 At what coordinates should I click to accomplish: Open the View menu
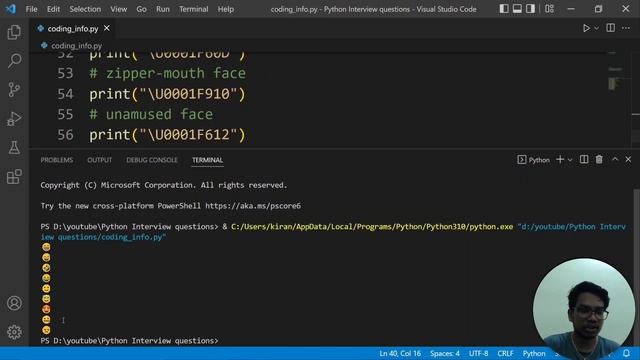pyautogui.click(x=118, y=9)
